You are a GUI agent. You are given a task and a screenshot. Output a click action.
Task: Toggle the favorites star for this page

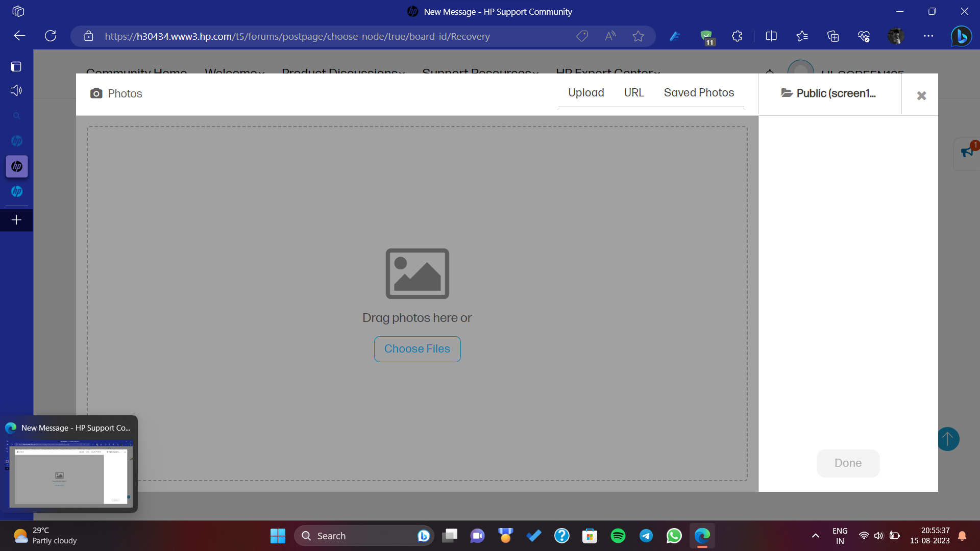(x=639, y=36)
